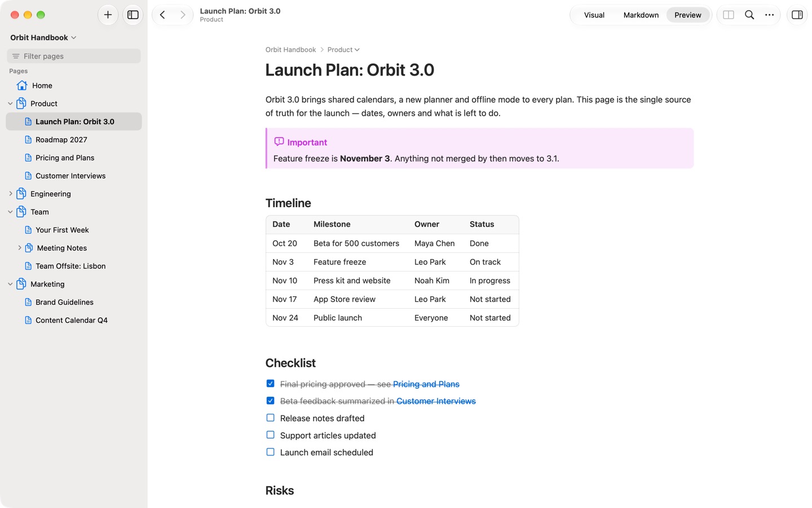Viewport: 812px width, 508px height.
Task: Go to Orbit Handbook breadcrumb
Action: coord(290,50)
